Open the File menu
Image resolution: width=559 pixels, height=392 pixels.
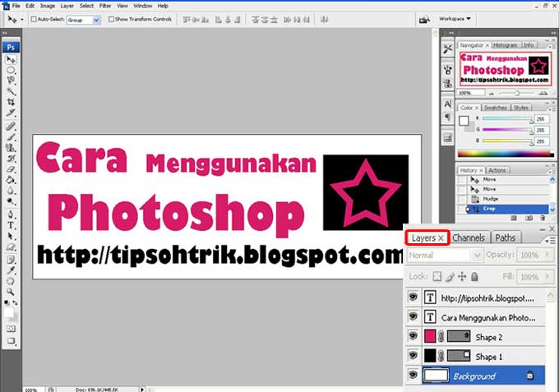(16, 6)
